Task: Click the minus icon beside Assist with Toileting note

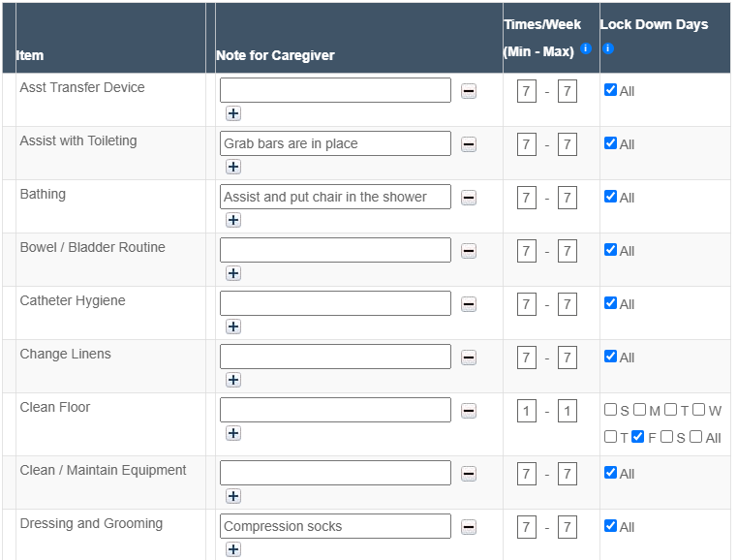Action: [469, 144]
